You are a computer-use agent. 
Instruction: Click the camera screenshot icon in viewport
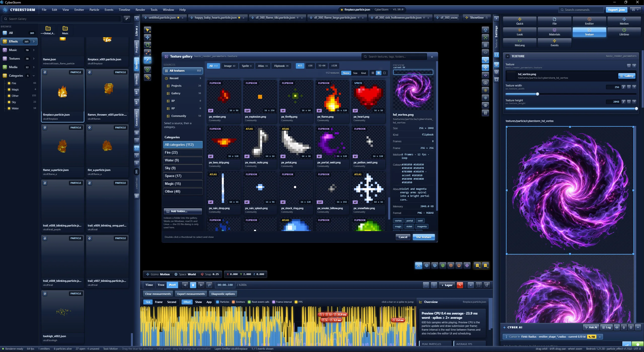(x=485, y=83)
